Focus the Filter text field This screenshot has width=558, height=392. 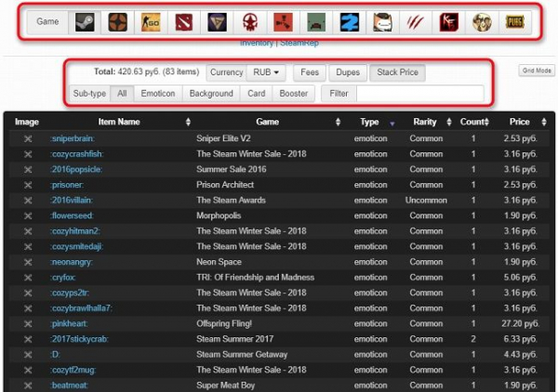420,94
